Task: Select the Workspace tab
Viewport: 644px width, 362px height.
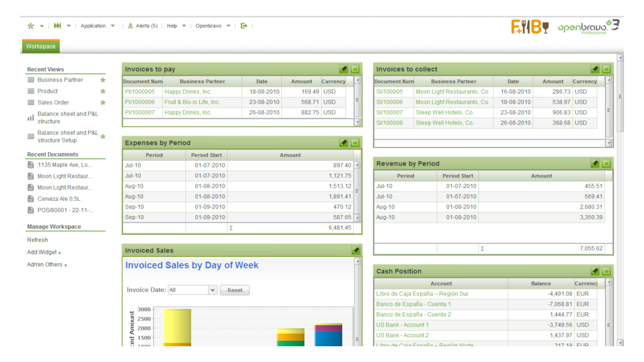Action: point(41,46)
